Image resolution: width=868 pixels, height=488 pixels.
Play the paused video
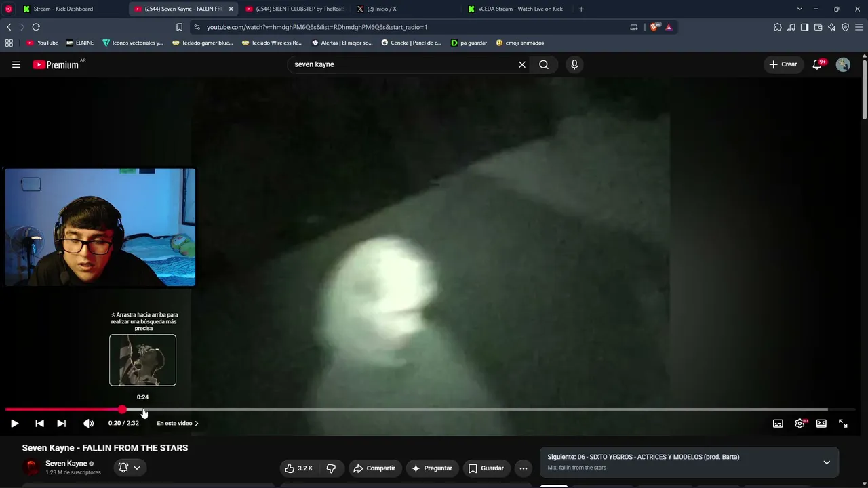coord(14,423)
